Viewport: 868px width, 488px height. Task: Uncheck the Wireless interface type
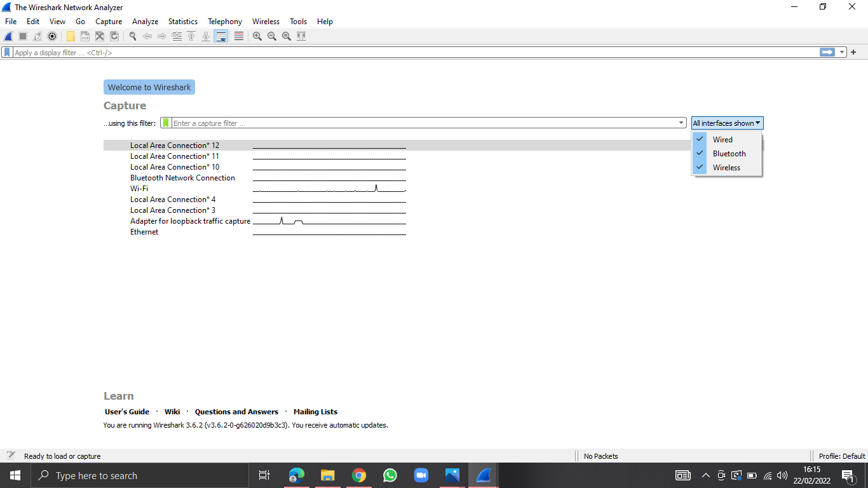727,167
